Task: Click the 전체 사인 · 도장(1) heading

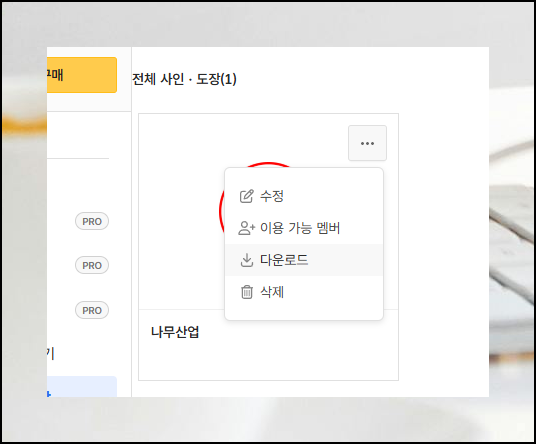Action: point(184,79)
